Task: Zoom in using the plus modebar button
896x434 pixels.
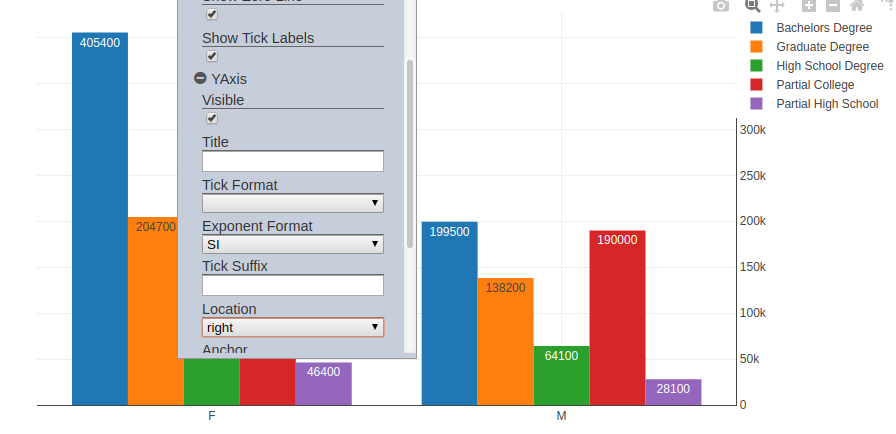Action: pos(809,6)
